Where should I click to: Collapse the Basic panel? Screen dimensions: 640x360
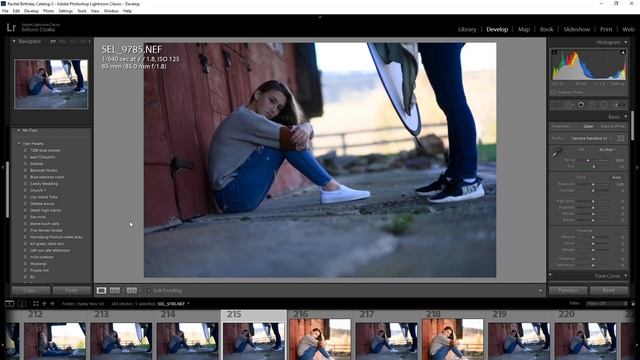pyautogui.click(x=626, y=117)
